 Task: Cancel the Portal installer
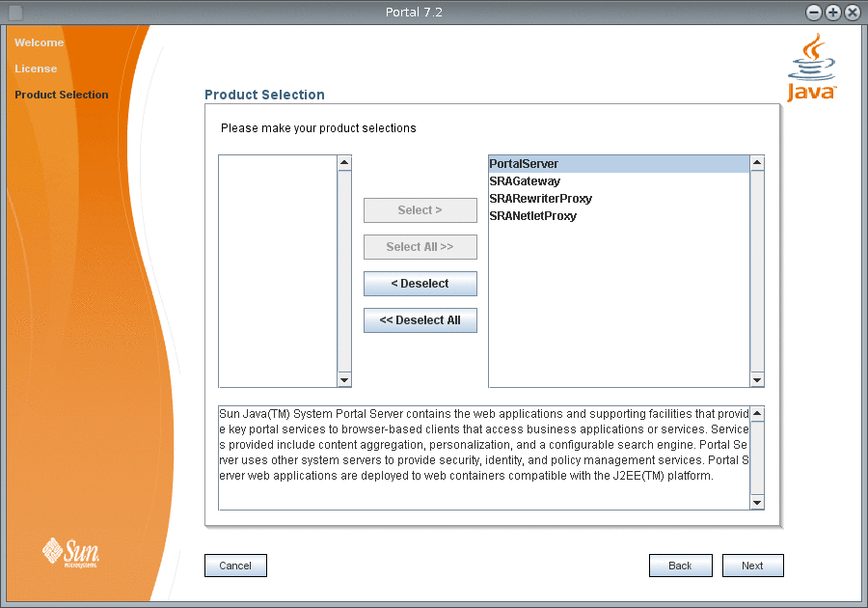click(236, 566)
